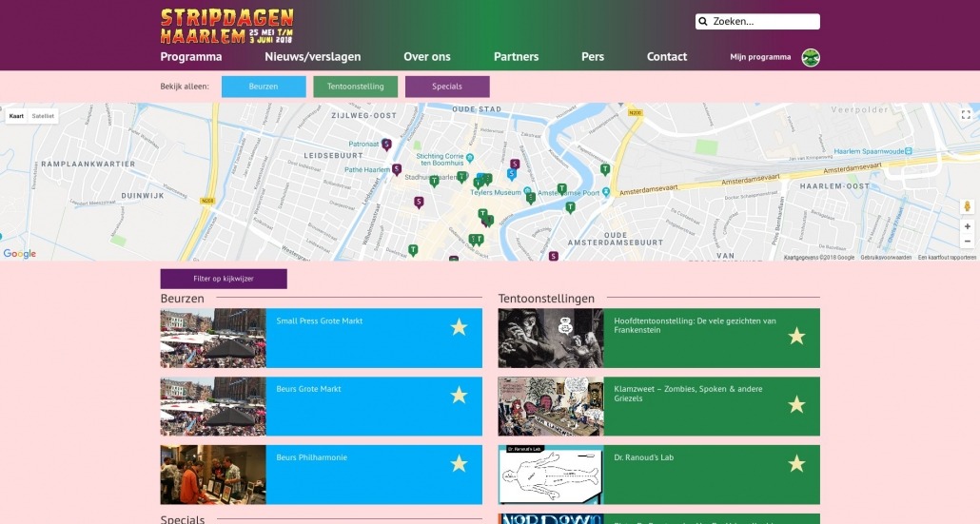Viewport: 980px width, 524px height.
Task: Click the Zoeken search field
Action: [x=757, y=21]
